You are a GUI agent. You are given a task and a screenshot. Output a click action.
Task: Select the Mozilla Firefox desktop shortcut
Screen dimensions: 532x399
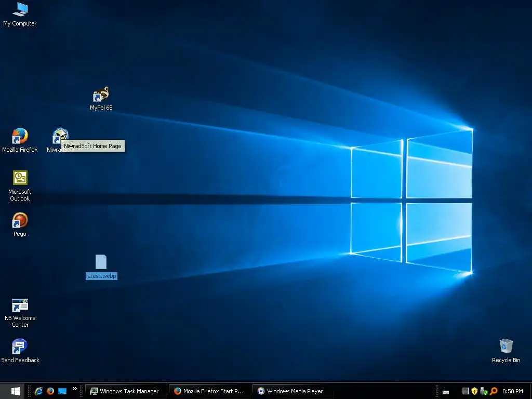[x=20, y=136]
